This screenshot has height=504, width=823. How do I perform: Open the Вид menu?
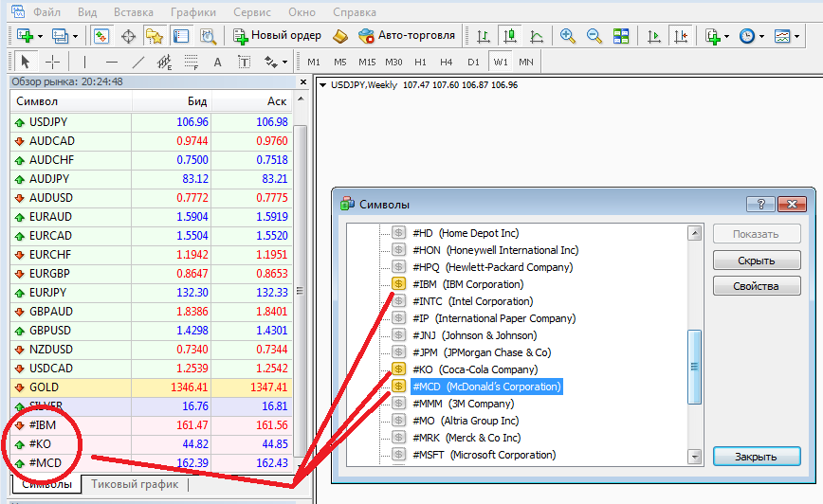pyautogui.click(x=87, y=12)
